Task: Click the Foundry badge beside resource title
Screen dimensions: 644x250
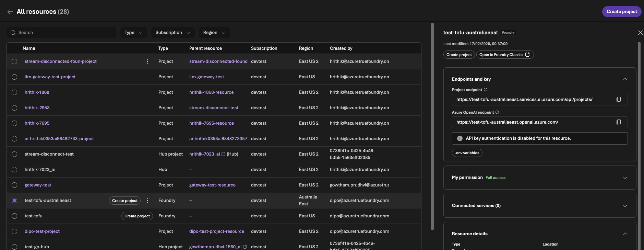Action: [508, 33]
